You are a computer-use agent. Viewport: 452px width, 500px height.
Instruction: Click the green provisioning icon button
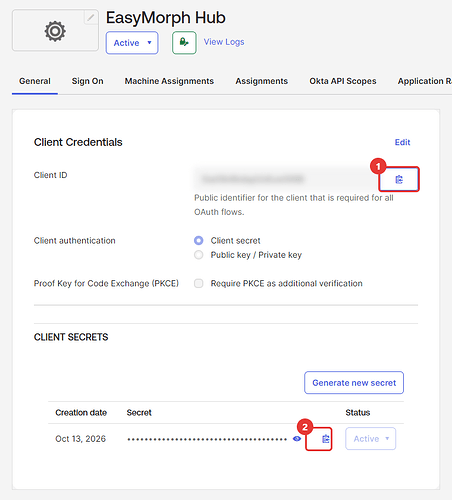tap(184, 42)
